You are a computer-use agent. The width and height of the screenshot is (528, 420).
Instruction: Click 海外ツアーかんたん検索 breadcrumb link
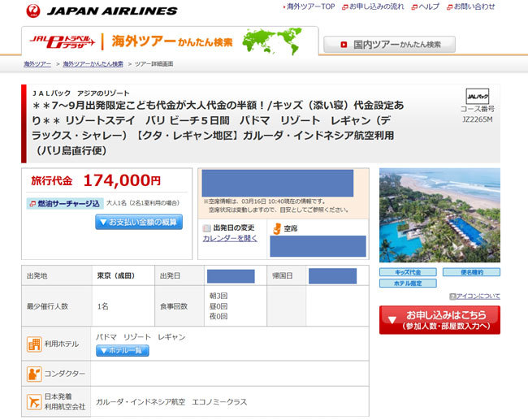[x=93, y=64]
